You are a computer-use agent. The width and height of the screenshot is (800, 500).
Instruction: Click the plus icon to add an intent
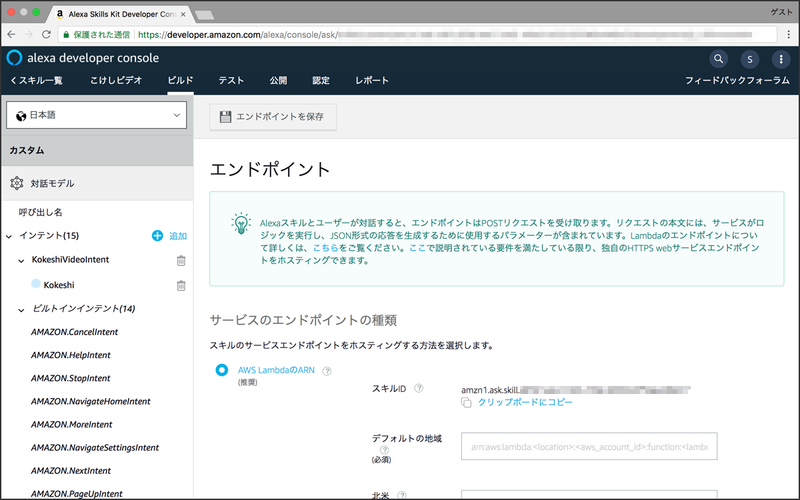point(157,235)
